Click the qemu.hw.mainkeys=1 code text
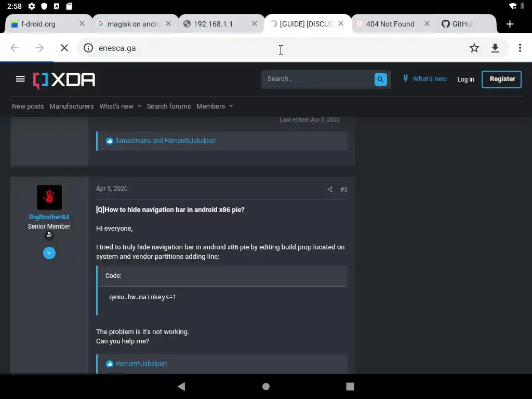 point(142,297)
